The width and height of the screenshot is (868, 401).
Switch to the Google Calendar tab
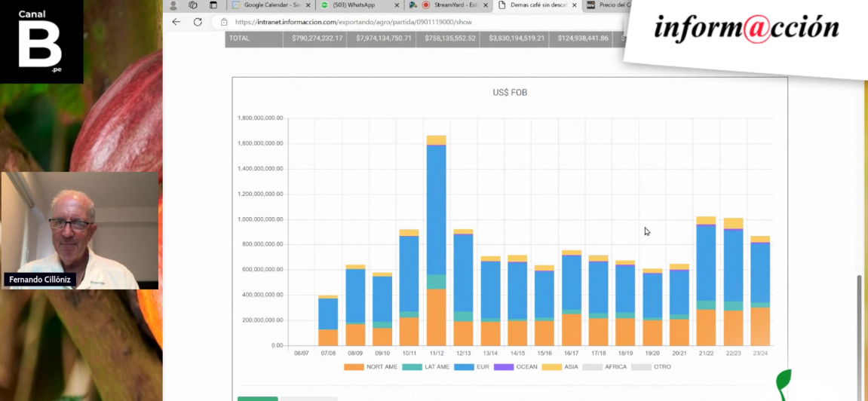click(x=271, y=5)
